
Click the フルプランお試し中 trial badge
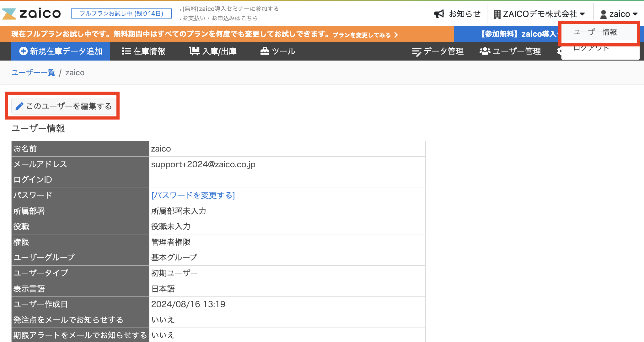pyautogui.click(x=121, y=13)
